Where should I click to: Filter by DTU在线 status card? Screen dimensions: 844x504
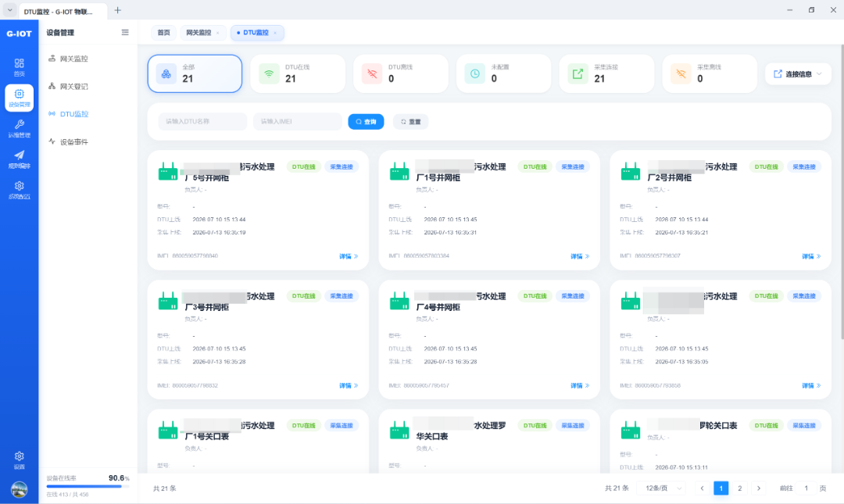298,73
